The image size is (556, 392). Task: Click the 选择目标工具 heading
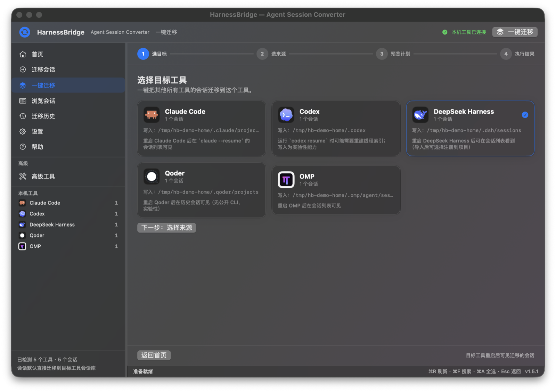162,80
